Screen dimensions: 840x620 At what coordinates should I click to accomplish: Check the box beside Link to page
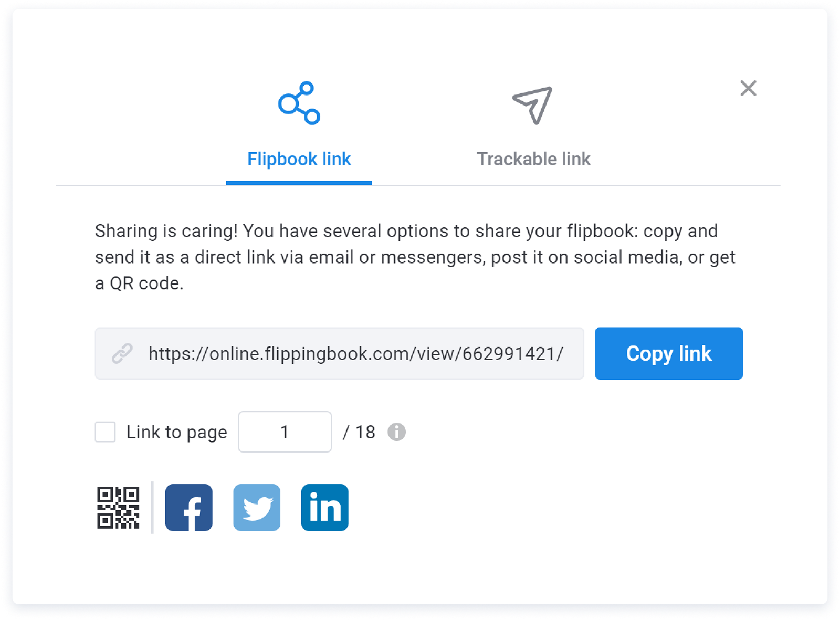coord(105,432)
